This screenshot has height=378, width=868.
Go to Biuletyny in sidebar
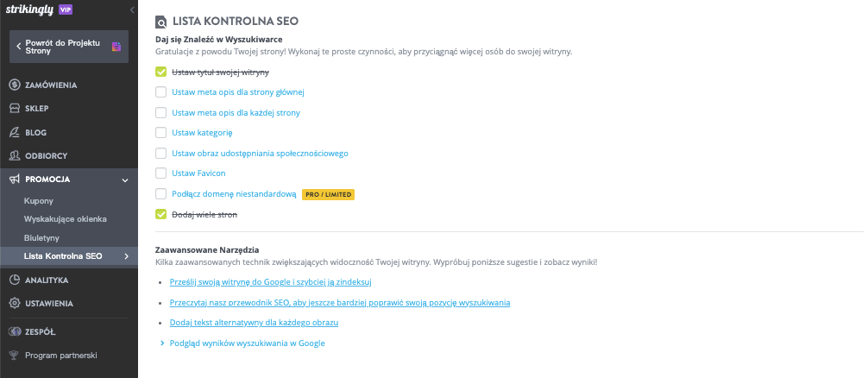click(41, 238)
